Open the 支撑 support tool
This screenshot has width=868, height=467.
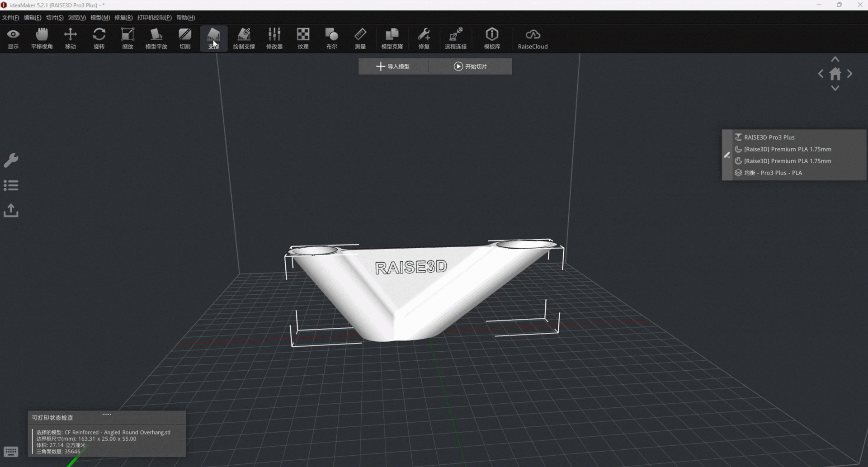(213, 38)
